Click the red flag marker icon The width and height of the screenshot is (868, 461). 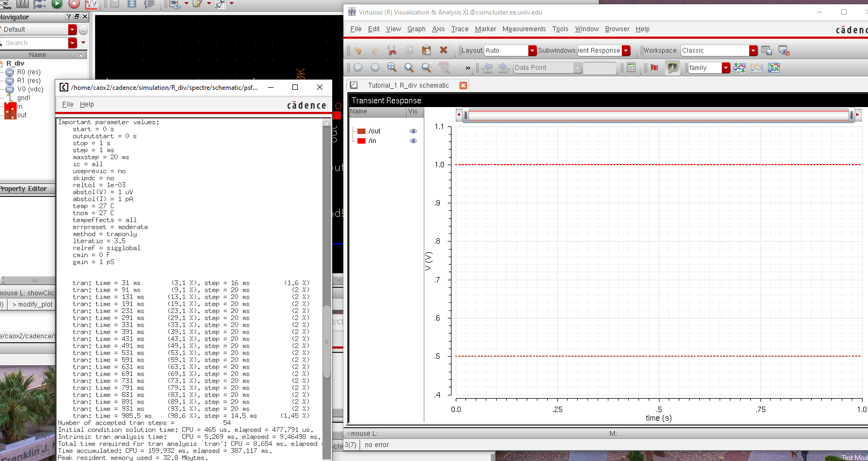coord(654,68)
